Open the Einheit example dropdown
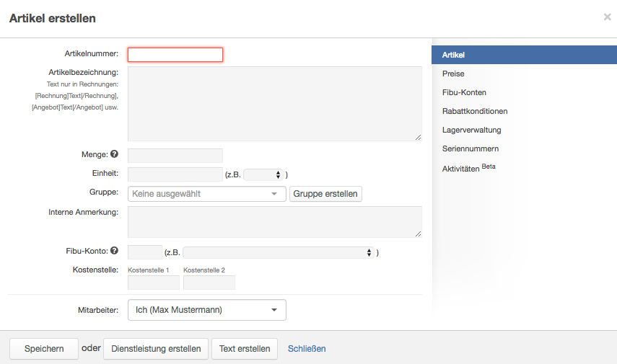The height and width of the screenshot is (364, 617). pos(263,174)
